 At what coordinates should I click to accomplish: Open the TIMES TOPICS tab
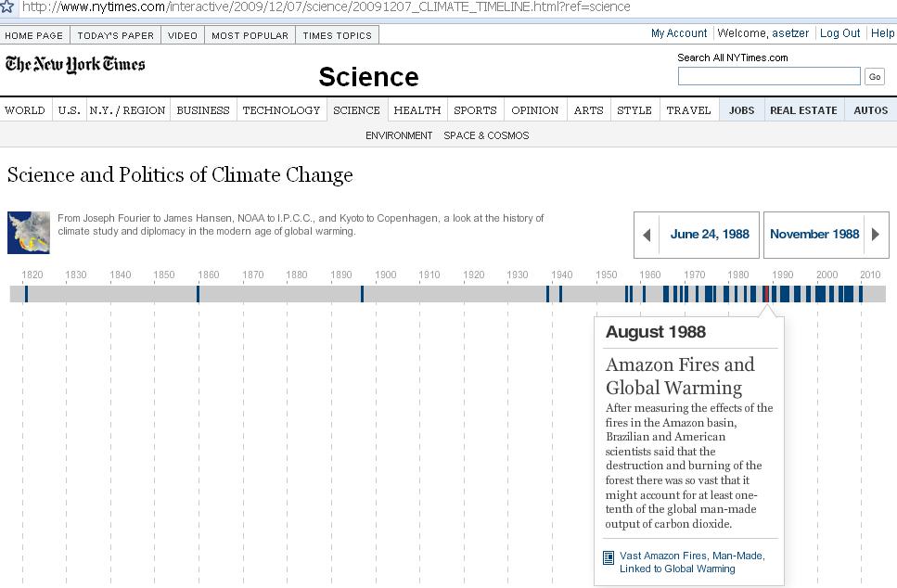point(337,35)
